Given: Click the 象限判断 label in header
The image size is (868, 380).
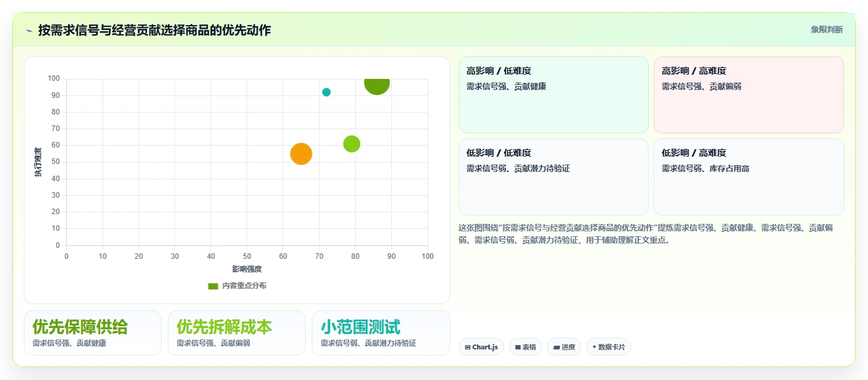Looking at the screenshot, I should click(826, 29).
